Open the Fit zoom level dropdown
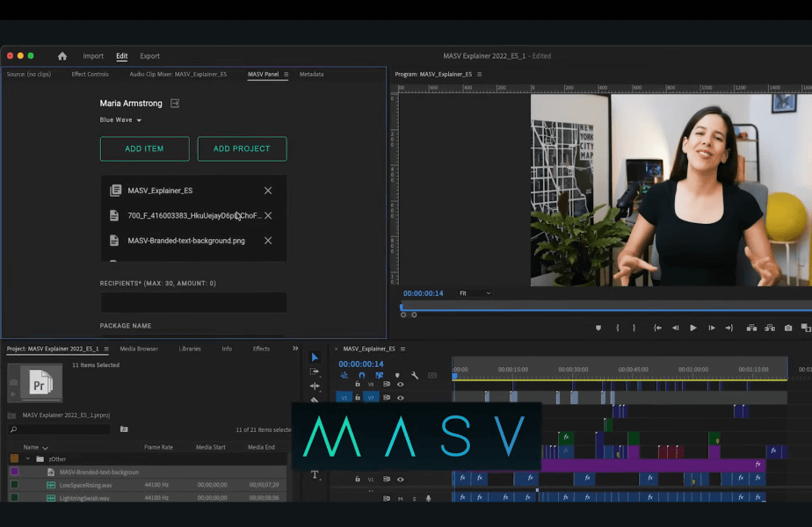The height and width of the screenshot is (527, 812). pos(475,293)
